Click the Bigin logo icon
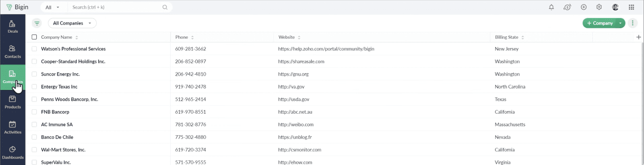This screenshot has height=165, width=644. tap(9, 7)
